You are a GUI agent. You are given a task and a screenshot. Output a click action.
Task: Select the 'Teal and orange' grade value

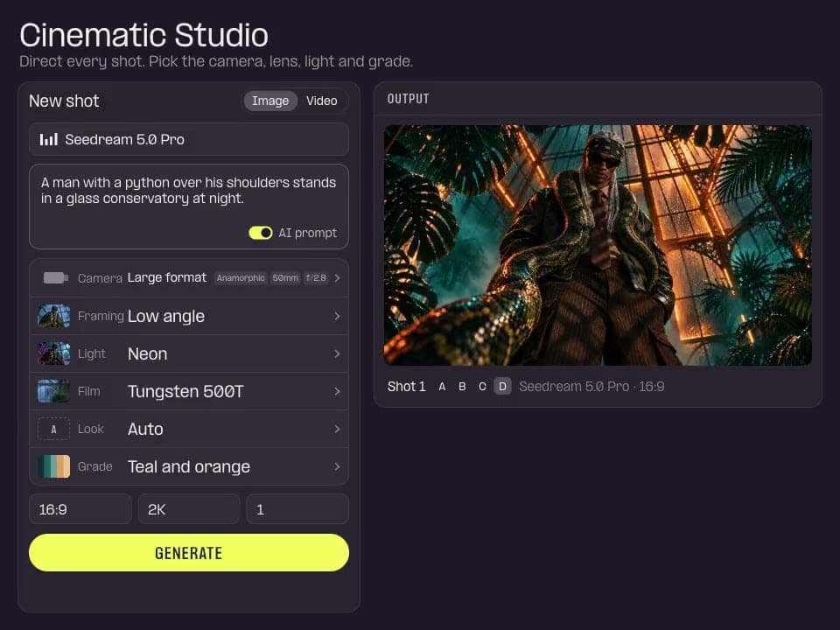189,467
